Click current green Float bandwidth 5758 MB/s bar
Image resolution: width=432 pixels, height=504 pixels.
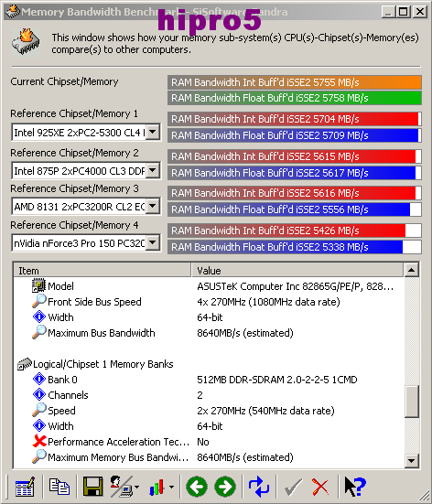click(295, 98)
